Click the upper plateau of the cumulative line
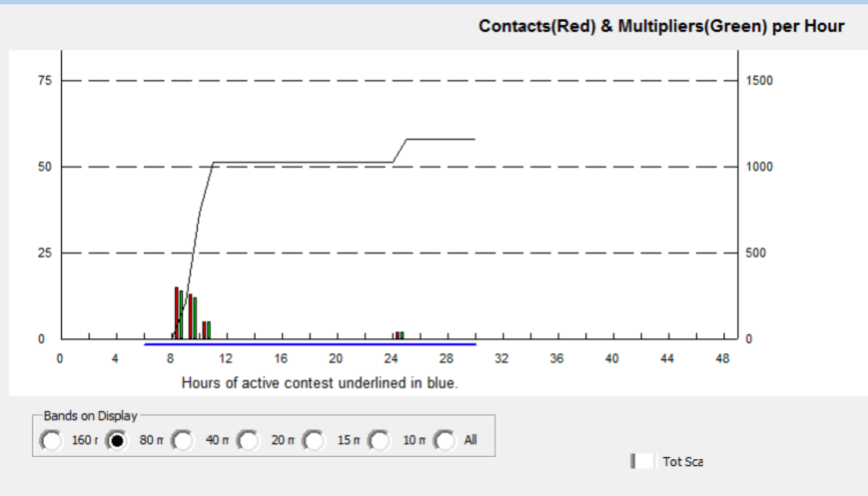The width and height of the screenshot is (868, 496). (439, 139)
